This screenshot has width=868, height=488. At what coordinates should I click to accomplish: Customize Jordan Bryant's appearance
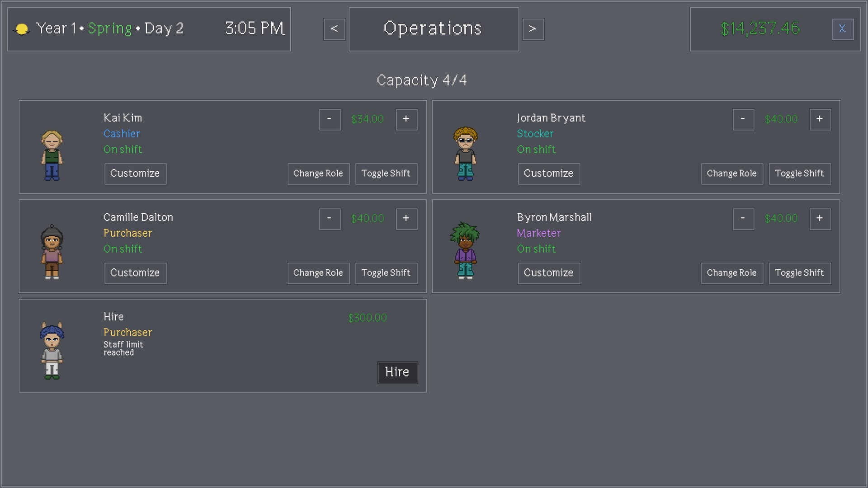[x=549, y=174]
